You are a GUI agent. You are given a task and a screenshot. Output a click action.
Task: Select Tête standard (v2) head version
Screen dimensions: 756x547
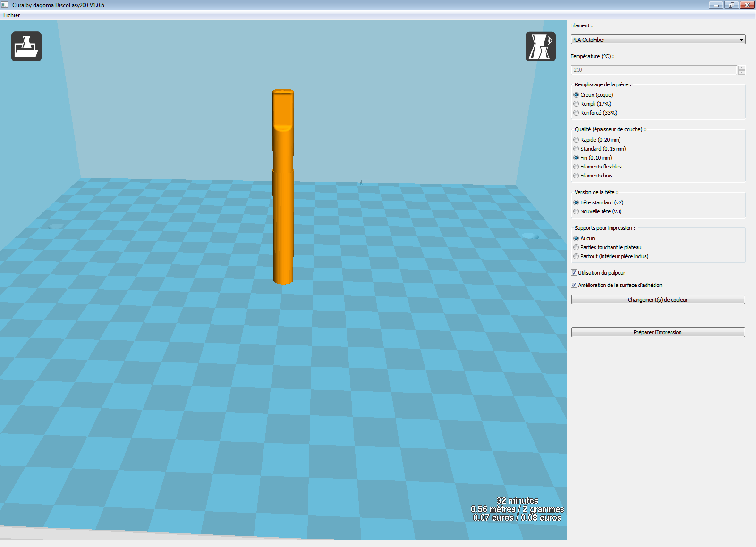point(598,202)
